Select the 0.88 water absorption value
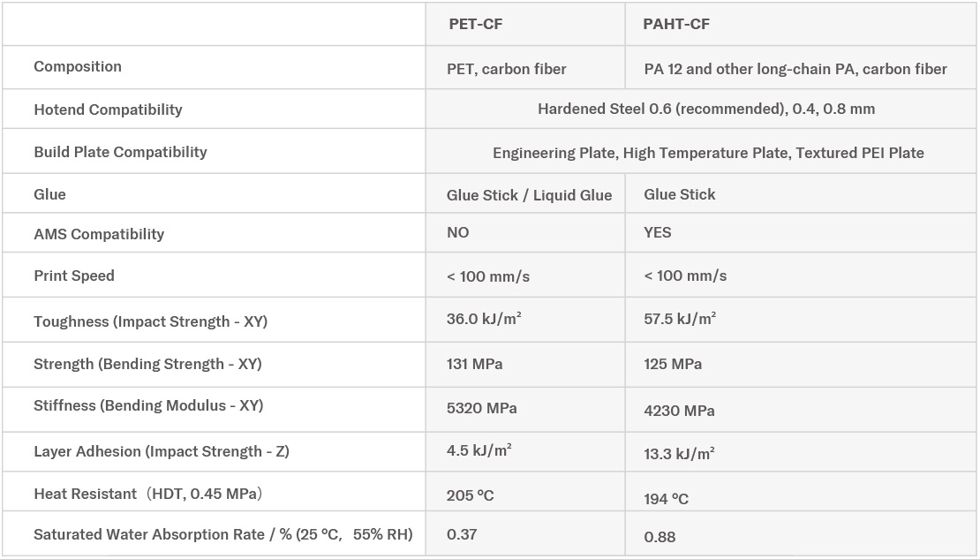Screen dimensions: 980x559 point(660,537)
